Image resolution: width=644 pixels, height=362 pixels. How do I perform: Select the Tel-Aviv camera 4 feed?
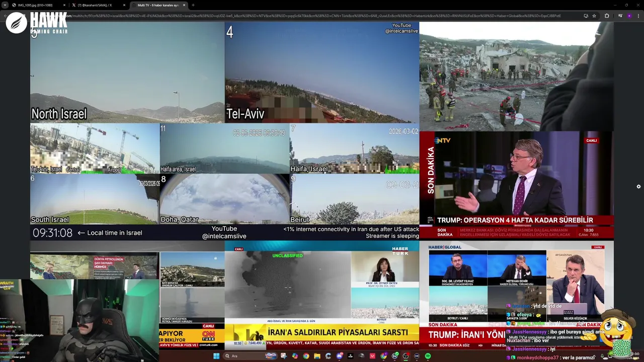click(x=322, y=72)
